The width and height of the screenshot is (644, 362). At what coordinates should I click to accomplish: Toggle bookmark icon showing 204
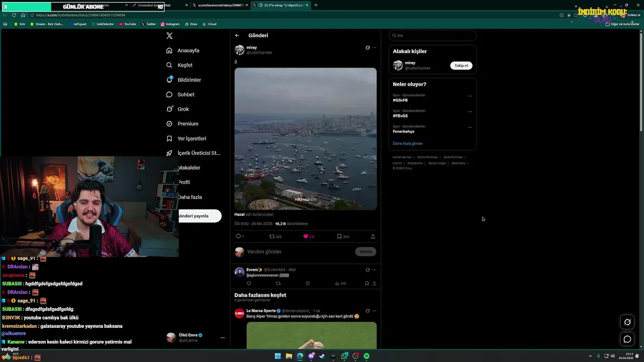point(340,236)
